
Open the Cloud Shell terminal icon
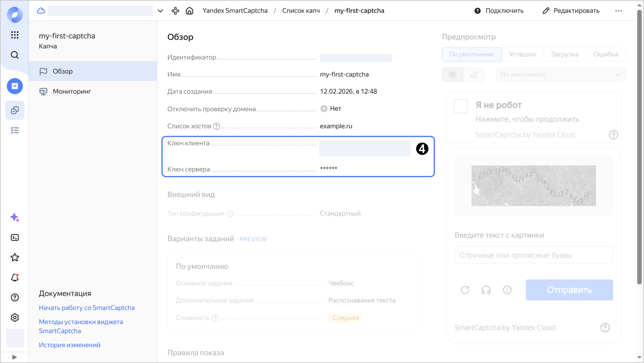point(15,237)
